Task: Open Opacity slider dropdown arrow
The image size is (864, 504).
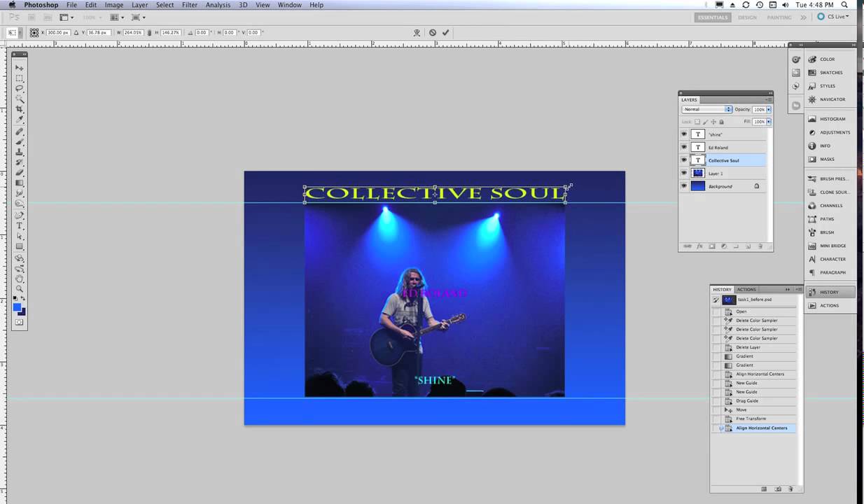Action: tap(768, 109)
